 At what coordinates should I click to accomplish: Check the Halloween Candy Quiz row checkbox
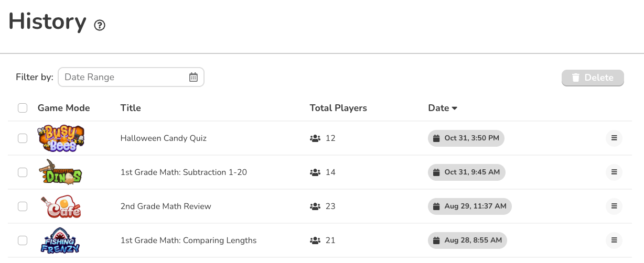pyautogui.click(x=23, y=138)
